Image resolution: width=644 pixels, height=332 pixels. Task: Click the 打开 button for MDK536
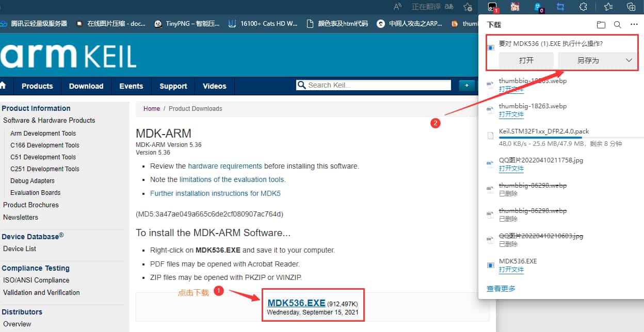[526, 60]
